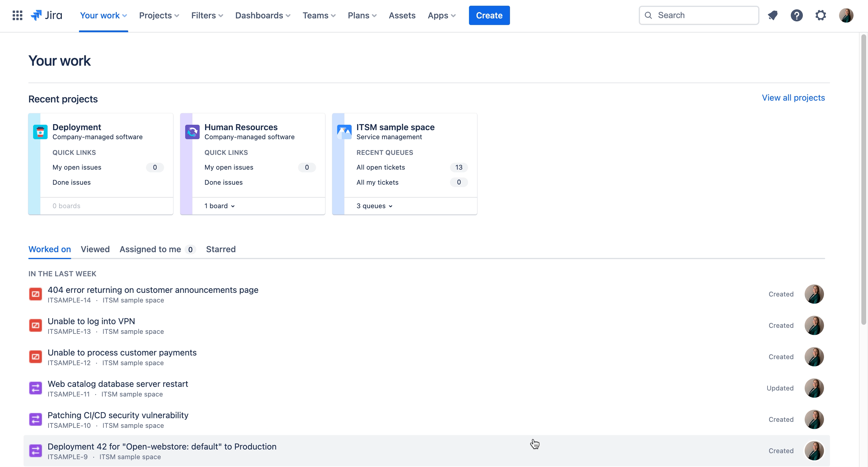Select the Starred tab
This screenshot has width=868, height=467.
pyautogui.click(x=221, y=249)
